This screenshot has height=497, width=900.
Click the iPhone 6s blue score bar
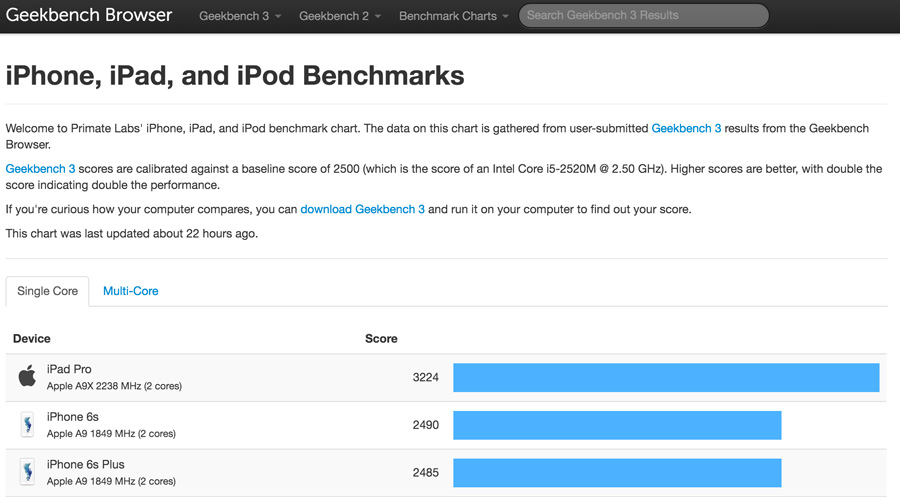[617, 425]
